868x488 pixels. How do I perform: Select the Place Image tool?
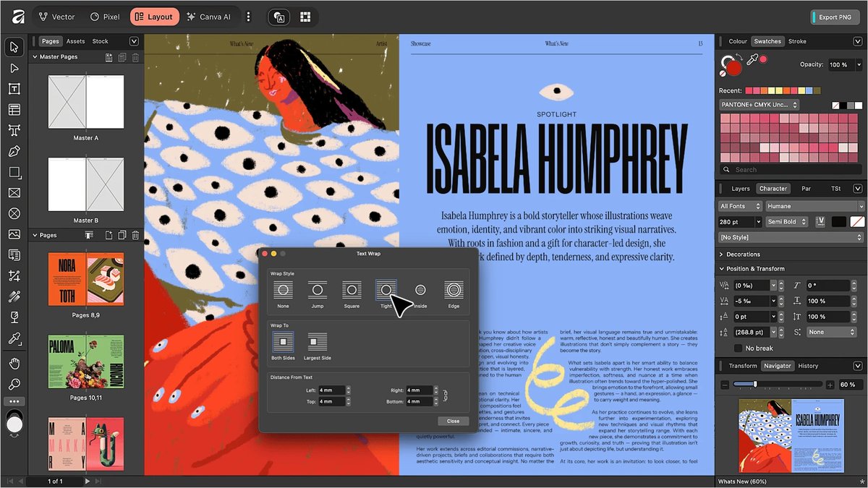coord(14,235)
